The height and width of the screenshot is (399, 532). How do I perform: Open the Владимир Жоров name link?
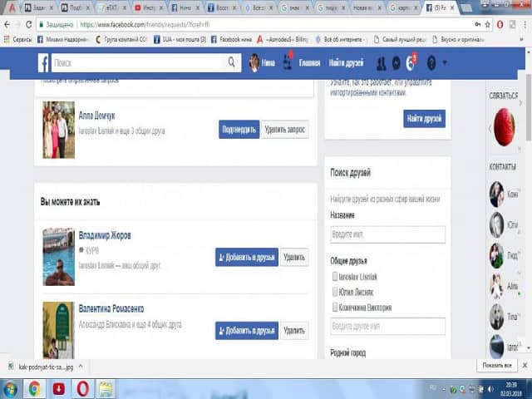click(105, 235)
